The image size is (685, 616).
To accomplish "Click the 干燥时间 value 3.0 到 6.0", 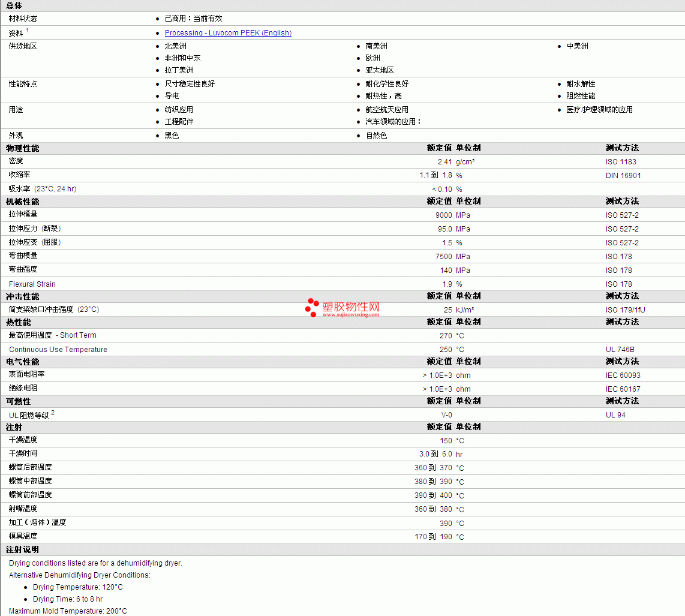I will coord(435,454).
